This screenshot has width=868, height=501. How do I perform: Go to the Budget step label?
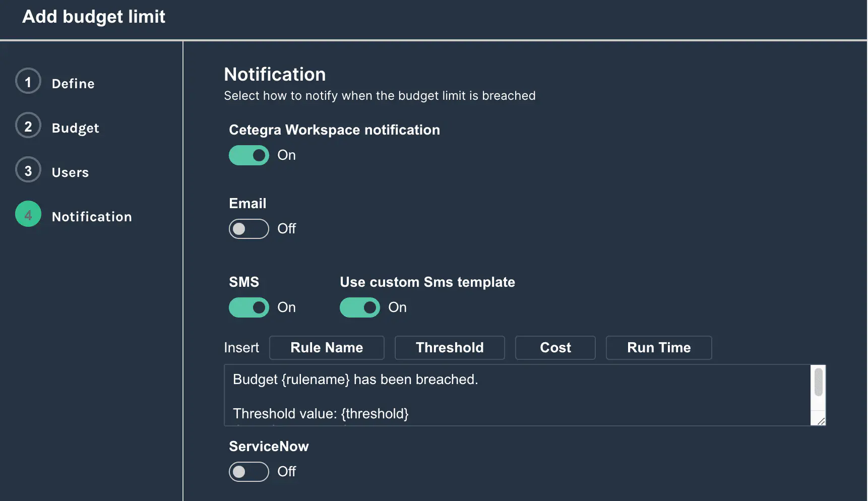coord(75,128)
